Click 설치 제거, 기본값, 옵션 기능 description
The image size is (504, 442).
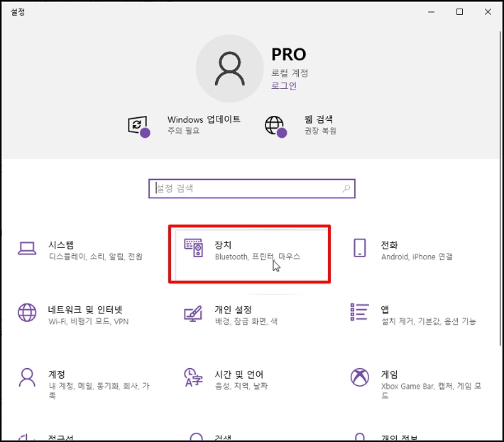[x=429, y=321]
